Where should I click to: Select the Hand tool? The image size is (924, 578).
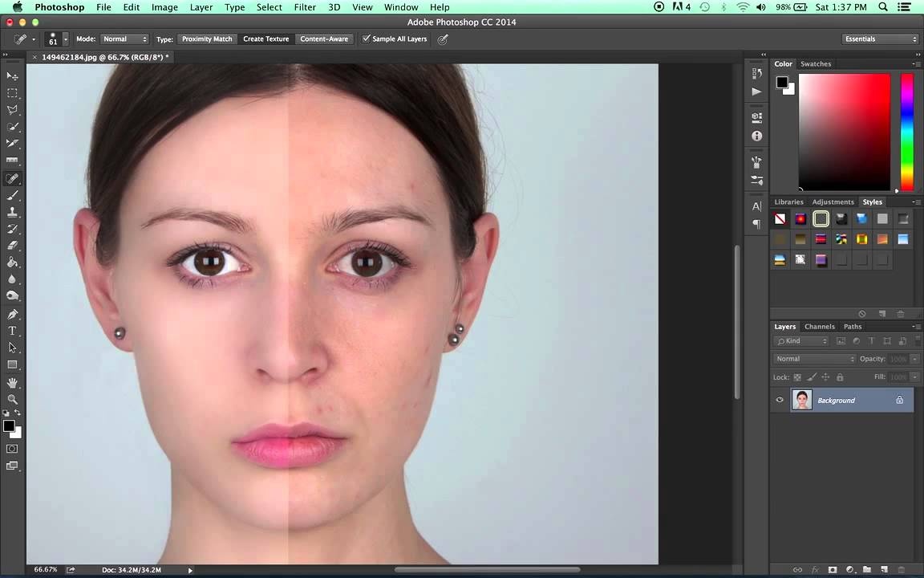[12, 382]
